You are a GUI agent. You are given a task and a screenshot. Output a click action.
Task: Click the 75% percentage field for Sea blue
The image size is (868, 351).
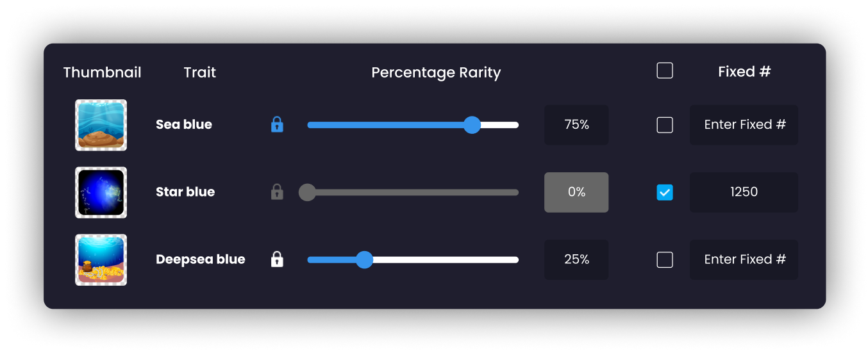[x=576, y=125]
